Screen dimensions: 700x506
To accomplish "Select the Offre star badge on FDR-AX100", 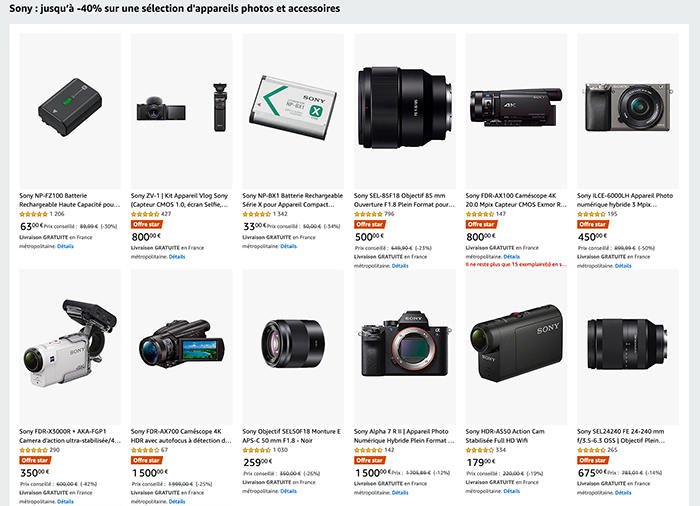I will (481, 224).
